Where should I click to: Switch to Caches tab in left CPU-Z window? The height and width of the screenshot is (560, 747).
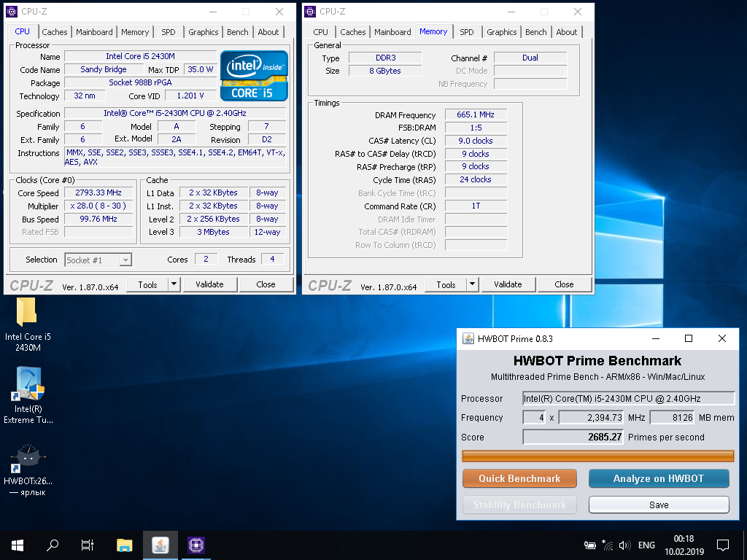coord(55,32)
